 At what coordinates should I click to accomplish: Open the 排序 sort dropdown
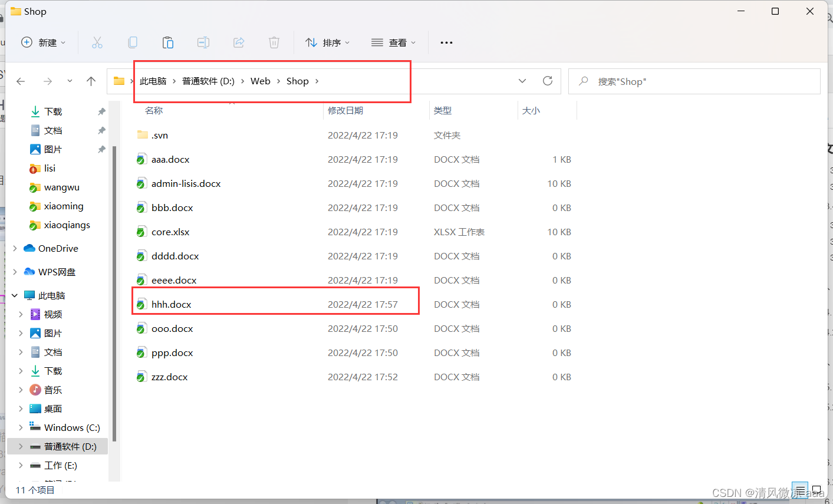(328, 42)
